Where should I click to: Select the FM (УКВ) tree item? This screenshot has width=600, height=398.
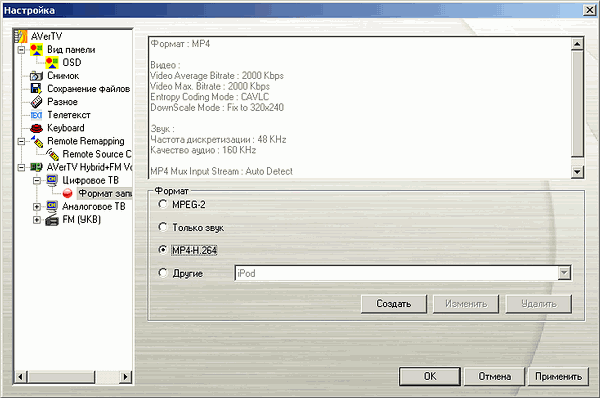[82, 220]
